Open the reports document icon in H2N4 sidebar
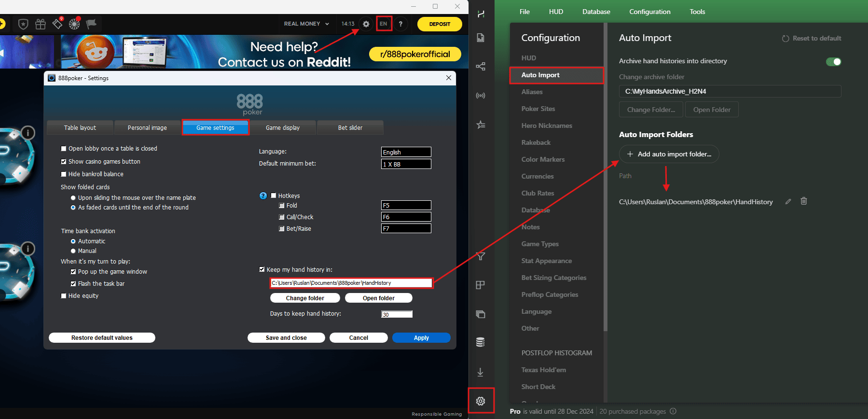868x419 pixels. 481,38
